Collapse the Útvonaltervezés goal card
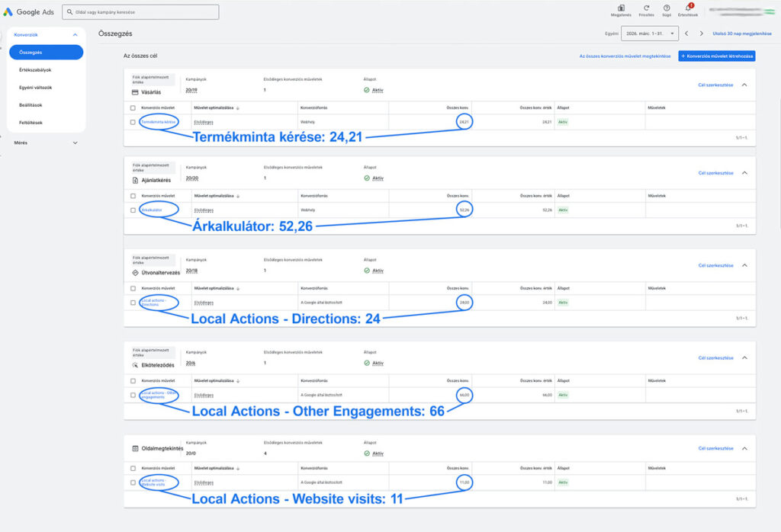 744,265
